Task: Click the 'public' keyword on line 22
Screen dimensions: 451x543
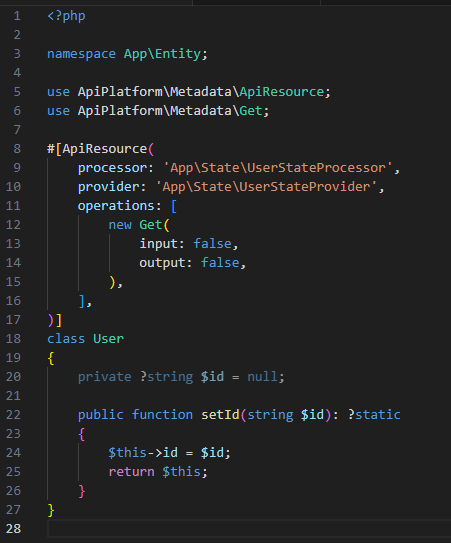Action: click(100, 415)
